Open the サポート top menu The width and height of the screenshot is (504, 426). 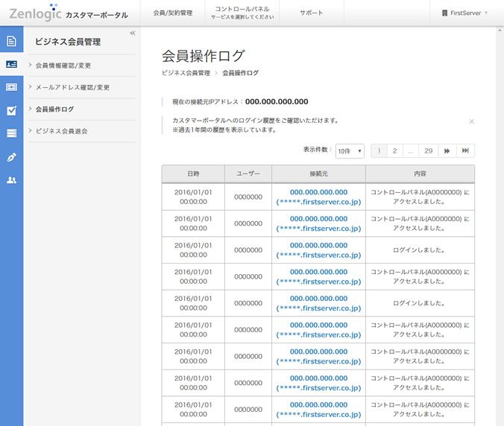click(312, 13)
